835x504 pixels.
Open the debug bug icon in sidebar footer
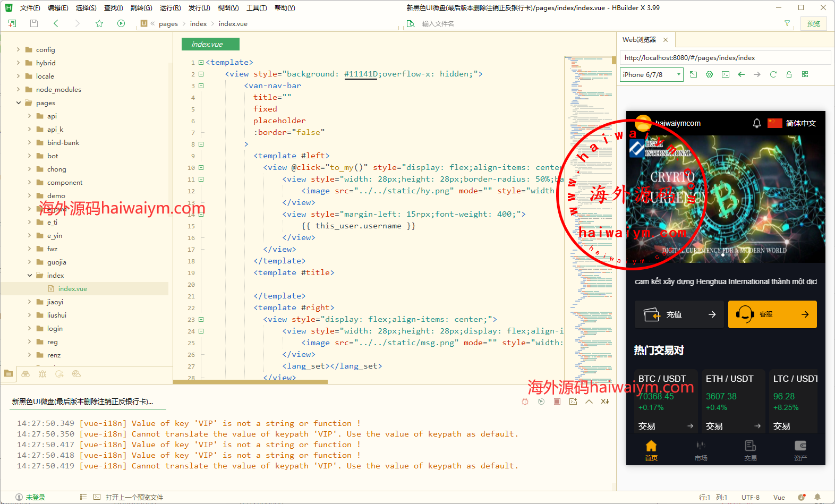(42, 374)
